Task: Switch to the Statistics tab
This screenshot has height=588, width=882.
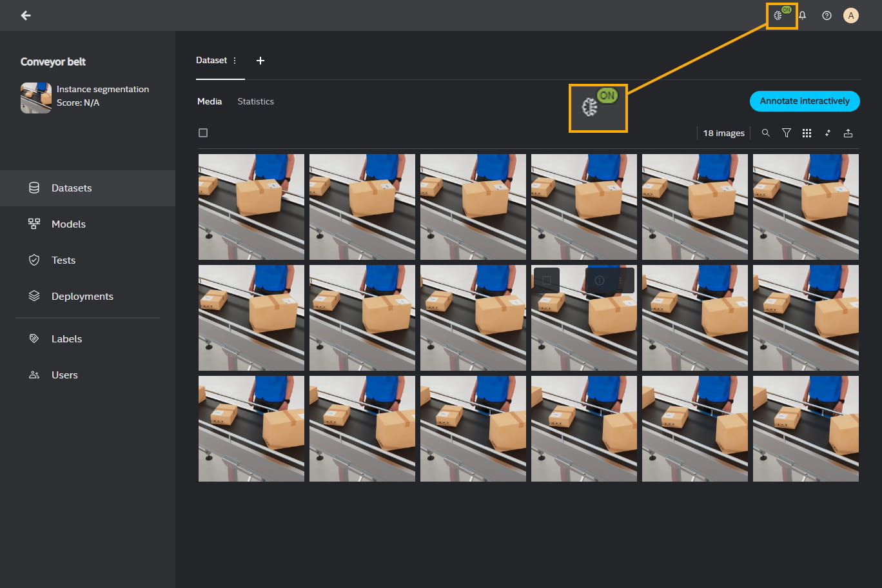Action: click(255, 101)
